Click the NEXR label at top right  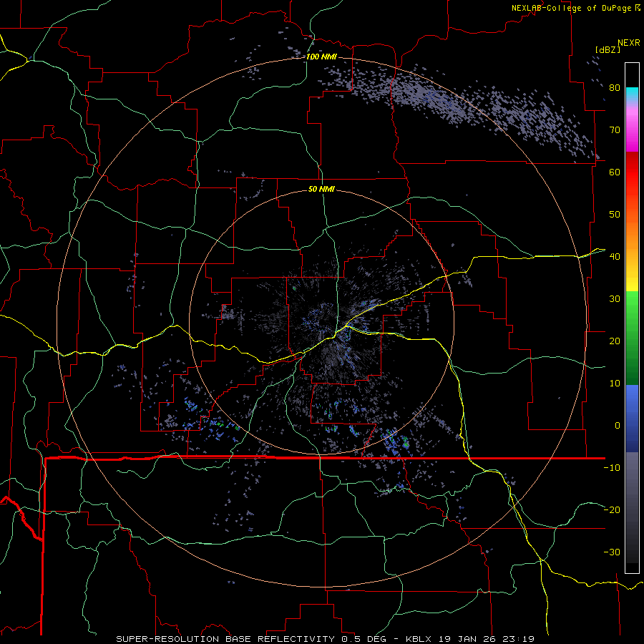[628, 43]
